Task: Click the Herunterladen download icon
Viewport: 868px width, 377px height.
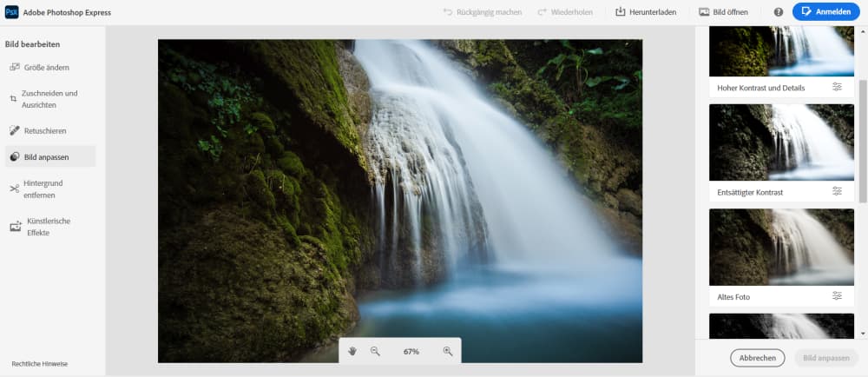Action: [620, 11]
